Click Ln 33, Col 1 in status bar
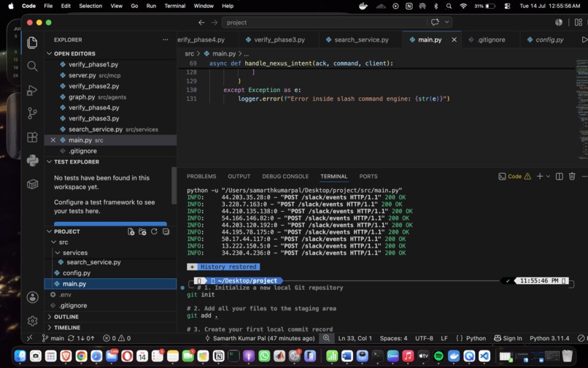Image resolution: width=588 pixels, height=368 pixels. coord(355,338)
